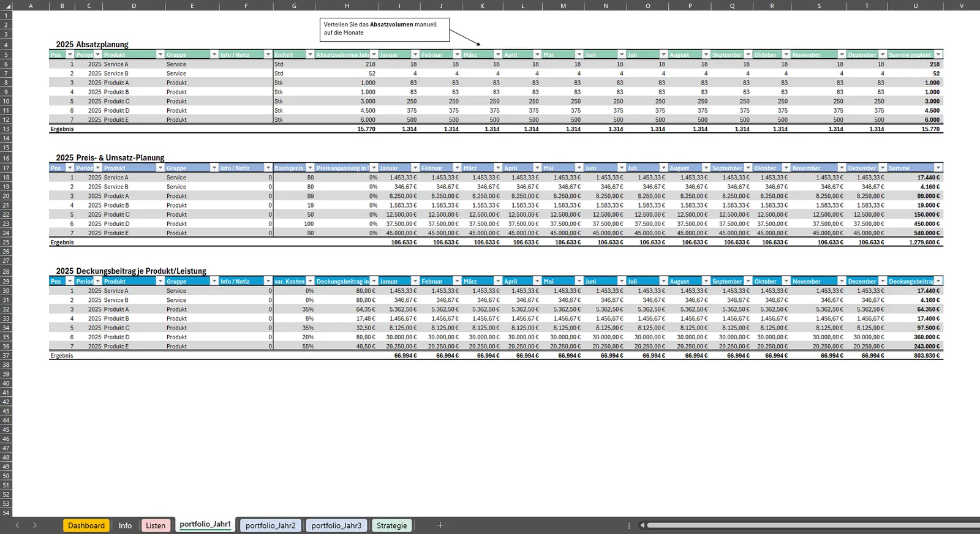The width and height of the screenshot is (980, 534).
Task: Switch to the Dashboard sheet tab
Action: (x=86, y=525)
